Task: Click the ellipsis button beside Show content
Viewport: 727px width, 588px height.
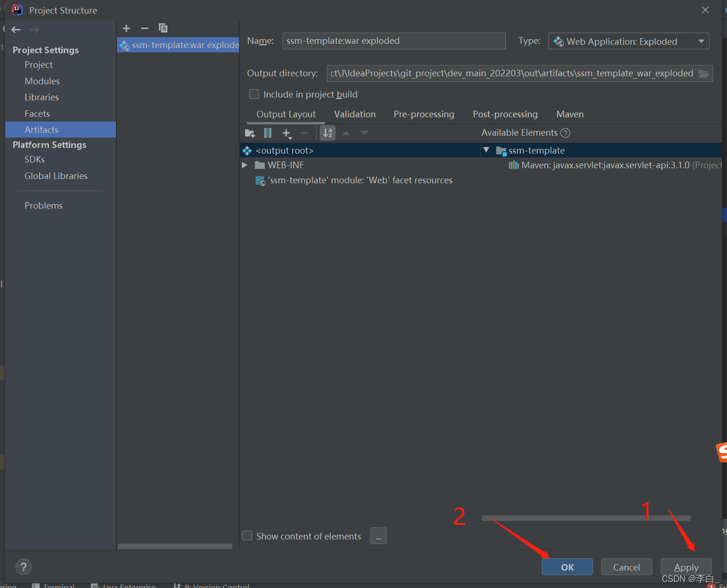Action: point(379,536)
